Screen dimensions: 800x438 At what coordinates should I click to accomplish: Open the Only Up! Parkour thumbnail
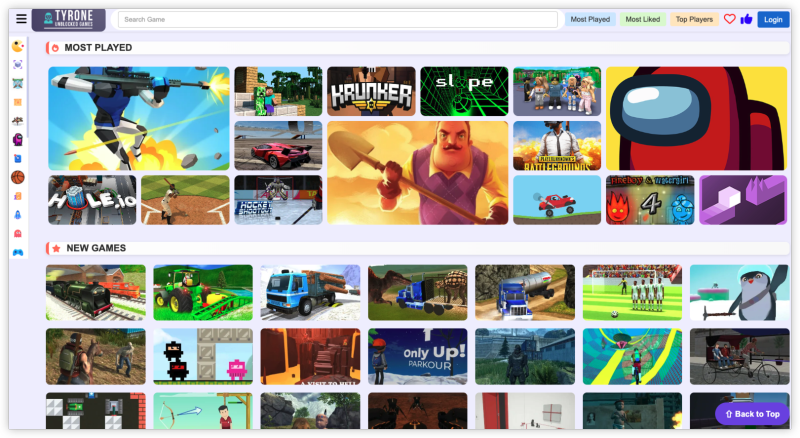417,356
